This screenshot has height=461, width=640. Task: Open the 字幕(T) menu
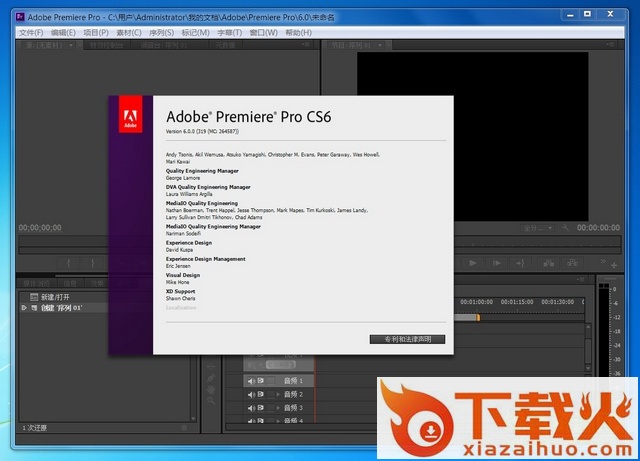tap(229, 33)
